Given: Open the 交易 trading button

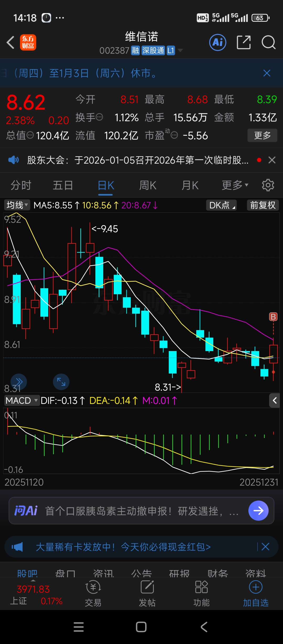Looking at the screenshot, I should (x=93, y=594).
